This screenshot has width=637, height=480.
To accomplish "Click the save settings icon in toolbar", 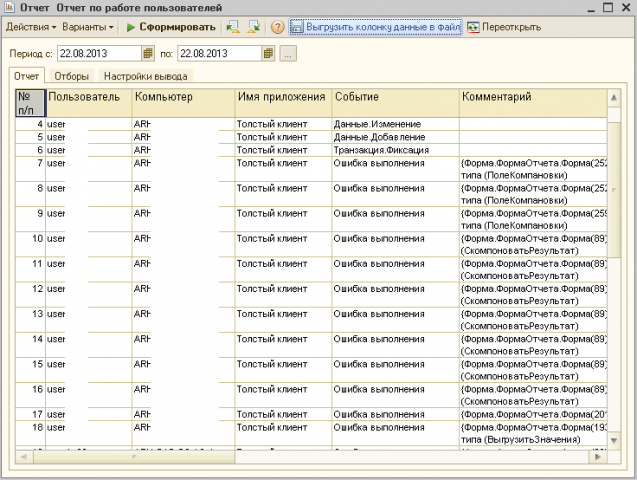I will tap(252, 27).
